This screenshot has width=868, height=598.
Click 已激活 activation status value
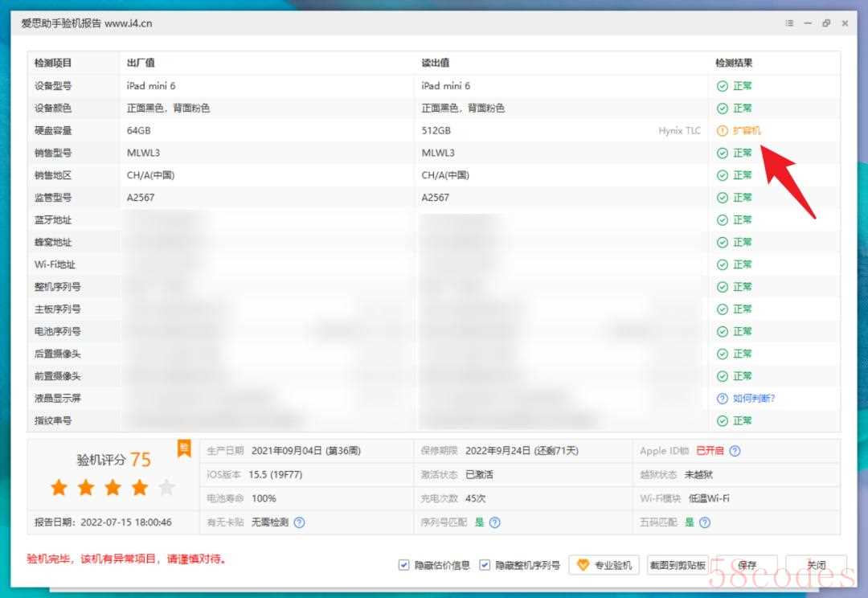tap(479, 474)
